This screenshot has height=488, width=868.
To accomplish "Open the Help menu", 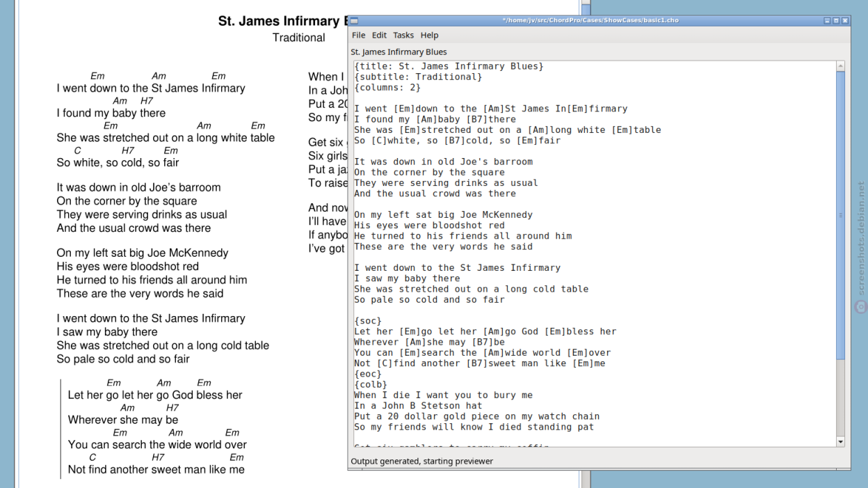I will pyautogui.click(x=429, y=36).
